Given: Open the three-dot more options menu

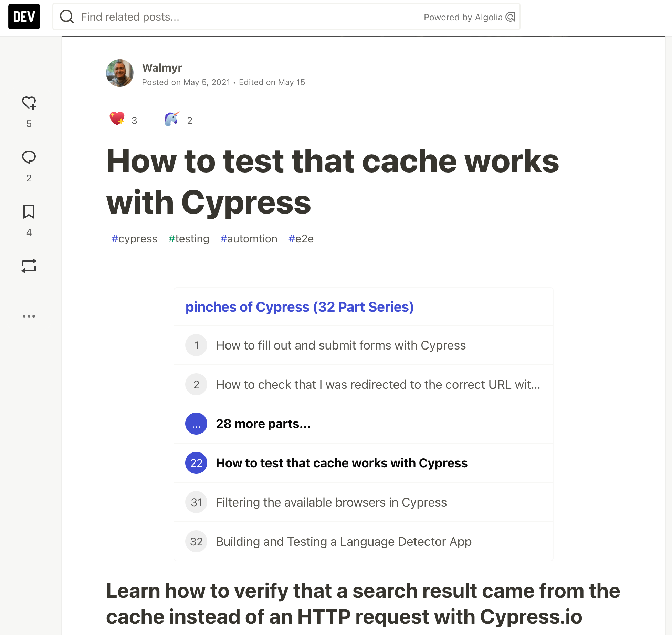Looking at the screenshot, I should click(29, 316).
